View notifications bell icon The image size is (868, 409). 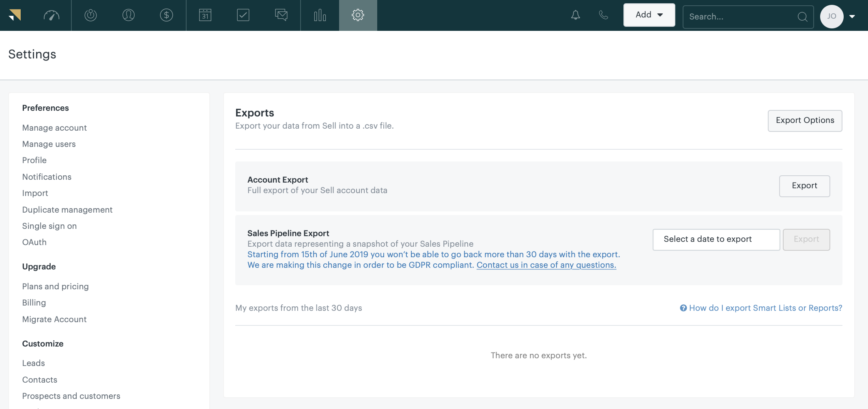[575, 15]
